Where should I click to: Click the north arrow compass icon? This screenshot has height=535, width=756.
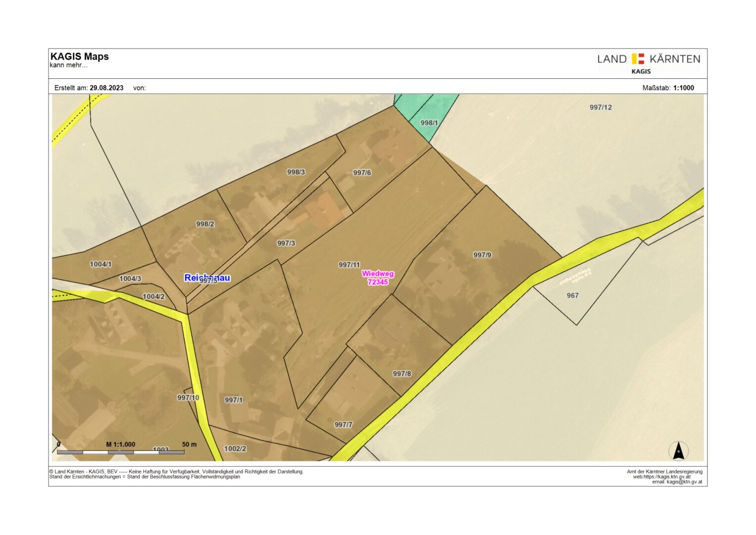(x=678, y=451)
